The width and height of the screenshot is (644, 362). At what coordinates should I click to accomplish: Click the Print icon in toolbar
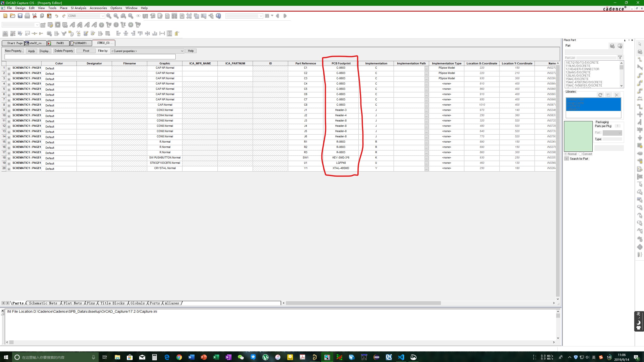coord(27,16)
